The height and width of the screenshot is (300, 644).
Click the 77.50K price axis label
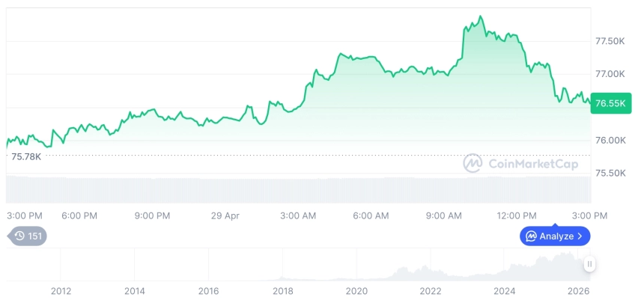610,40
